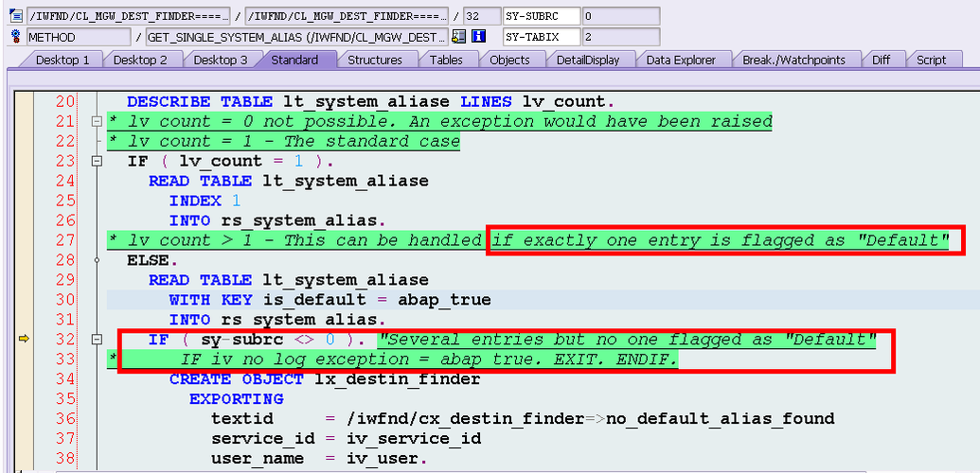Click line number 29 in the gutter

click(64, 280)
